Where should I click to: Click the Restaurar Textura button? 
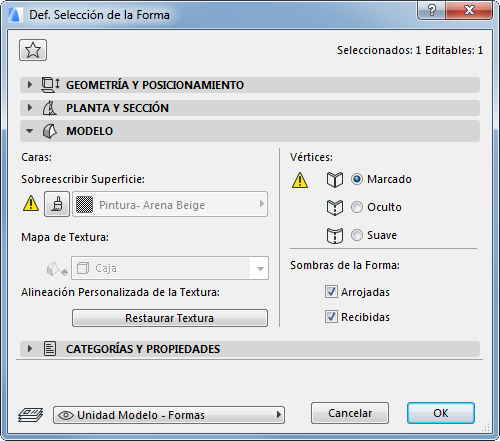[170, 318]
